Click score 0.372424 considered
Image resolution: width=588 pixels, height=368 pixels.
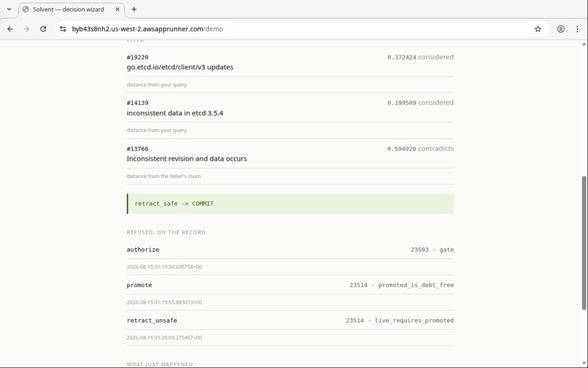pyautogui.click(x=420, y=57)
